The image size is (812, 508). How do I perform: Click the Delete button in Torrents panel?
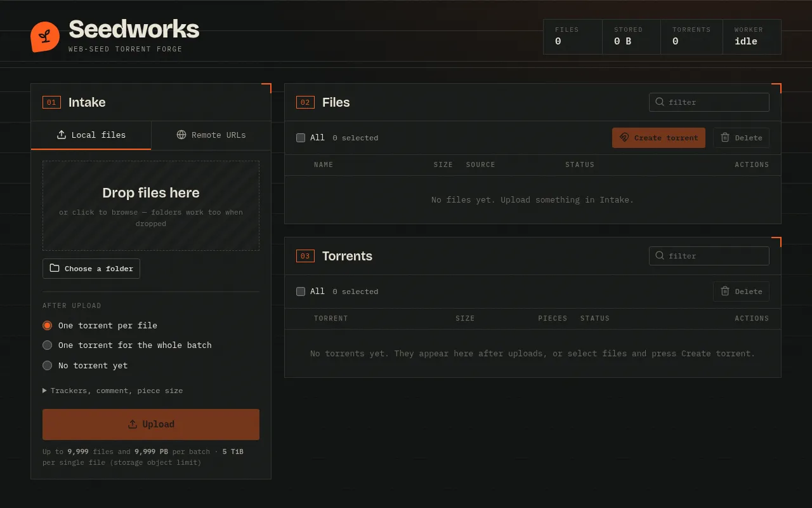(x=741, y=291)
